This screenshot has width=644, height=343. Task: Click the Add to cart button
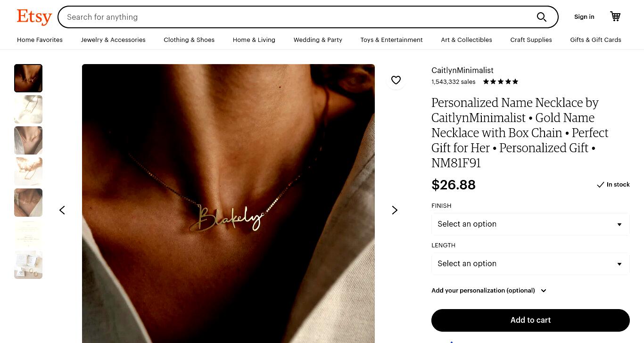click(530, 320)
